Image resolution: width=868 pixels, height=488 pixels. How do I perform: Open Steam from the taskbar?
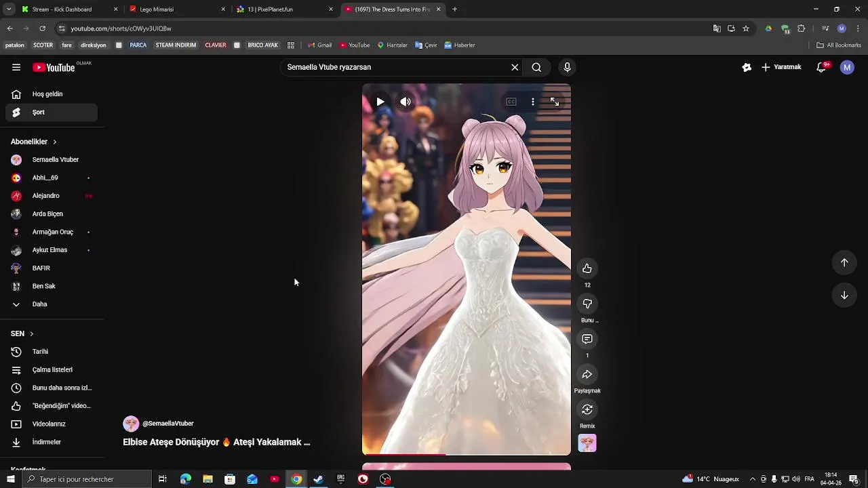coord(318,479)
